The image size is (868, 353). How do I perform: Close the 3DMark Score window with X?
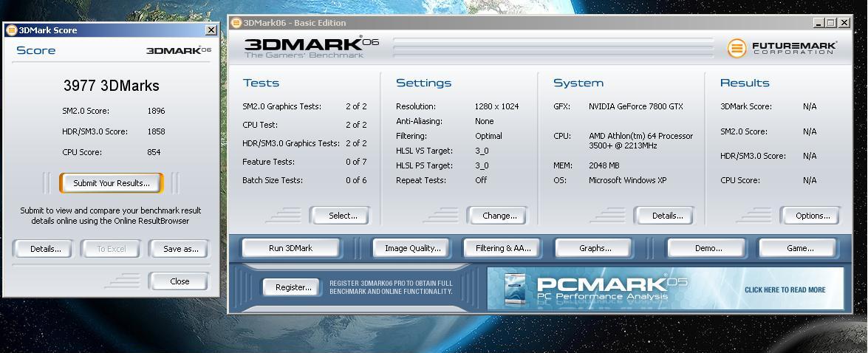(x=211, y=30)
